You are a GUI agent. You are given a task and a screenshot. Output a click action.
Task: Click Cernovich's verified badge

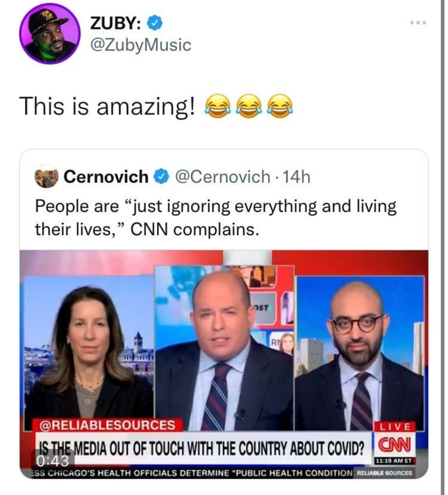(162, 177)
